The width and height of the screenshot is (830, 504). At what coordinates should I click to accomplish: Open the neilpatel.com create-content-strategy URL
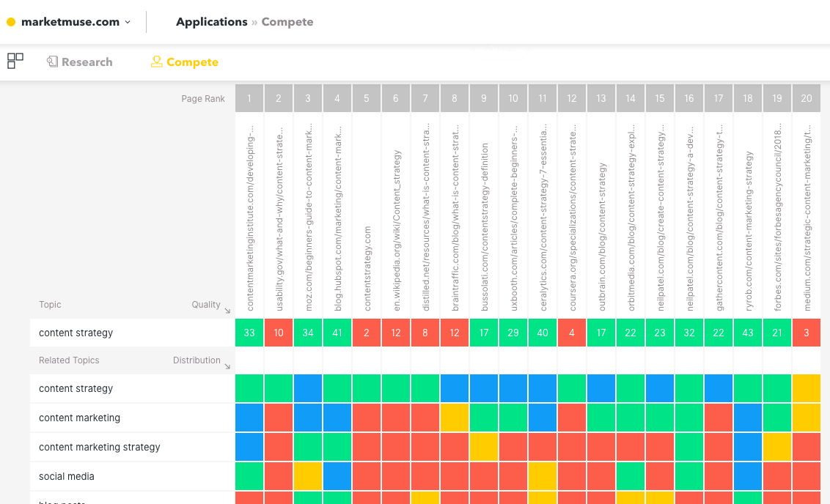click(661, 218)
